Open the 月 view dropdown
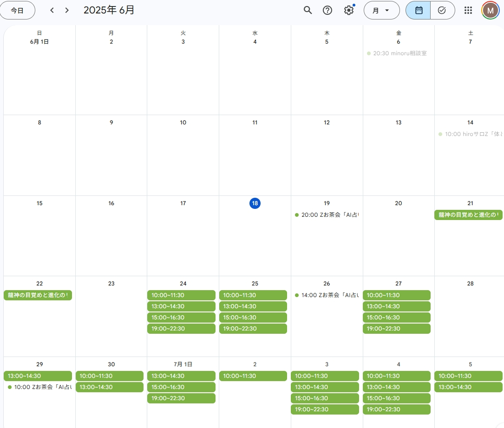The height and width of the screenshot is (428, 504). click(381, 10)
